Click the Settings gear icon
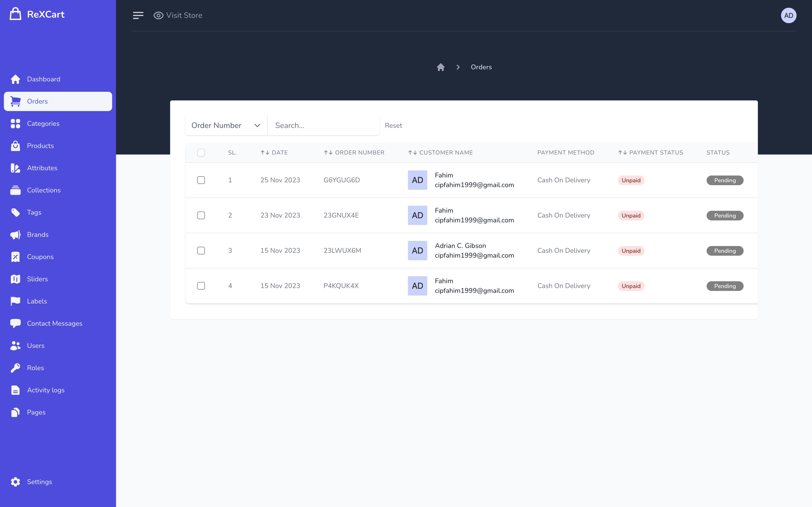This screenshot has width=812, height=507. [x=15, y=482]
